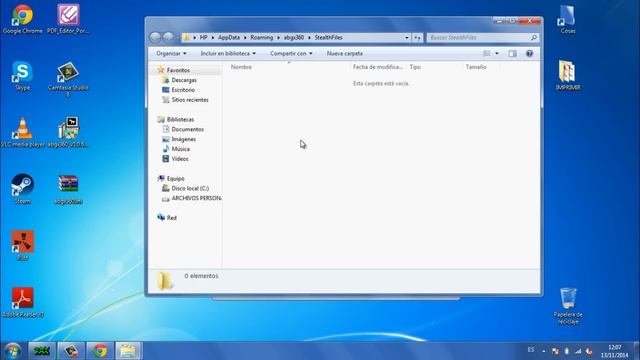Expand the view options dropdown arrow
The height and width of the screenshot is (360, 640).
(x=497, y=53)
